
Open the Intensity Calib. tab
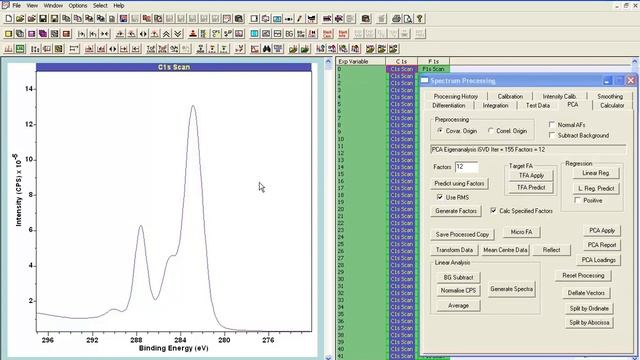pyautogui.click(x=559, y=96)
